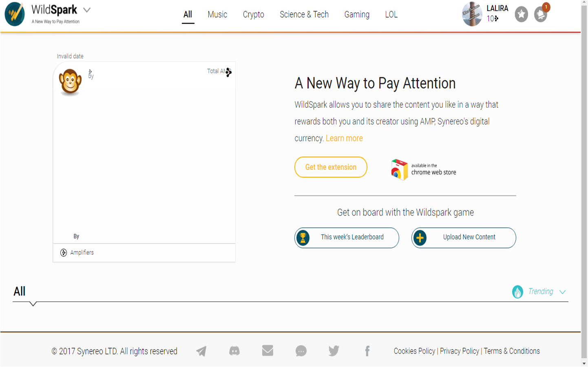Image resolution: width=588 pixels, height=367 pixels.
Task: Click the email envelope footer icon
Action: pyautogui.click(x=267, y=351)
